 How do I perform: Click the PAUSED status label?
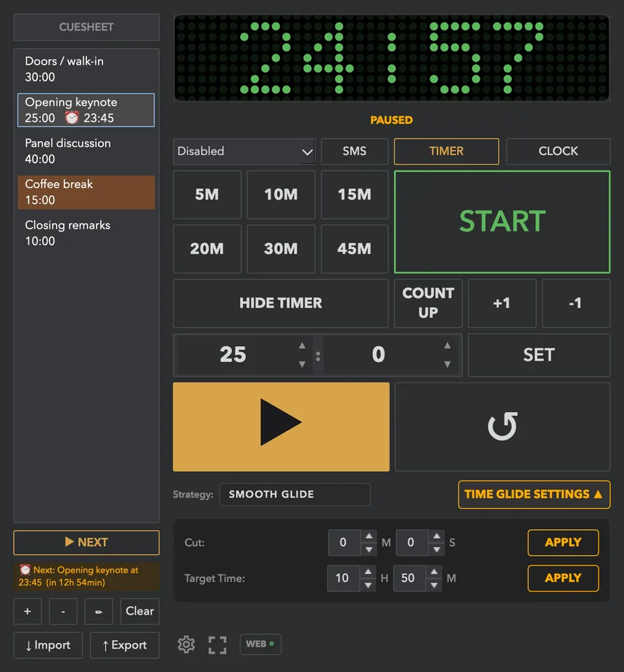pos(391,120)
